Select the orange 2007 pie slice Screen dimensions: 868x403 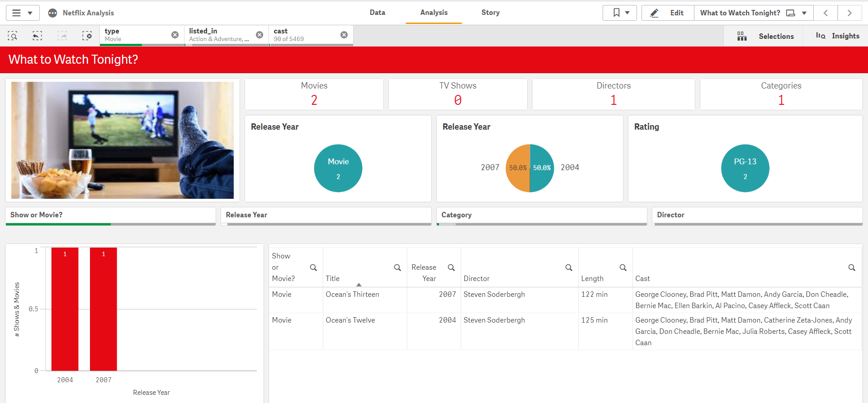pos(518,168)
